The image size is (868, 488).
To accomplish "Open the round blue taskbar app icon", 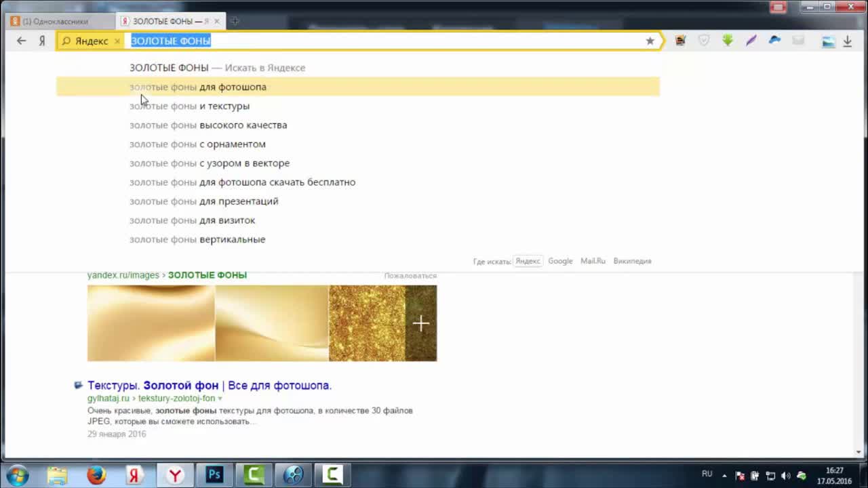I will point(293,475).
